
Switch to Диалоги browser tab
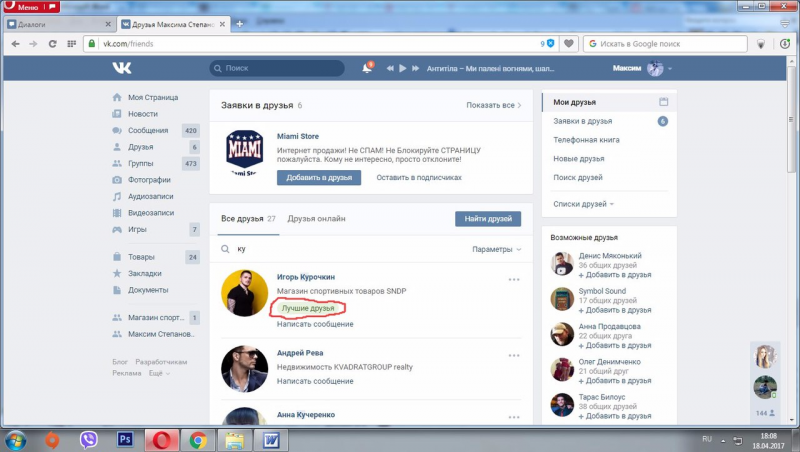(59, 24)
